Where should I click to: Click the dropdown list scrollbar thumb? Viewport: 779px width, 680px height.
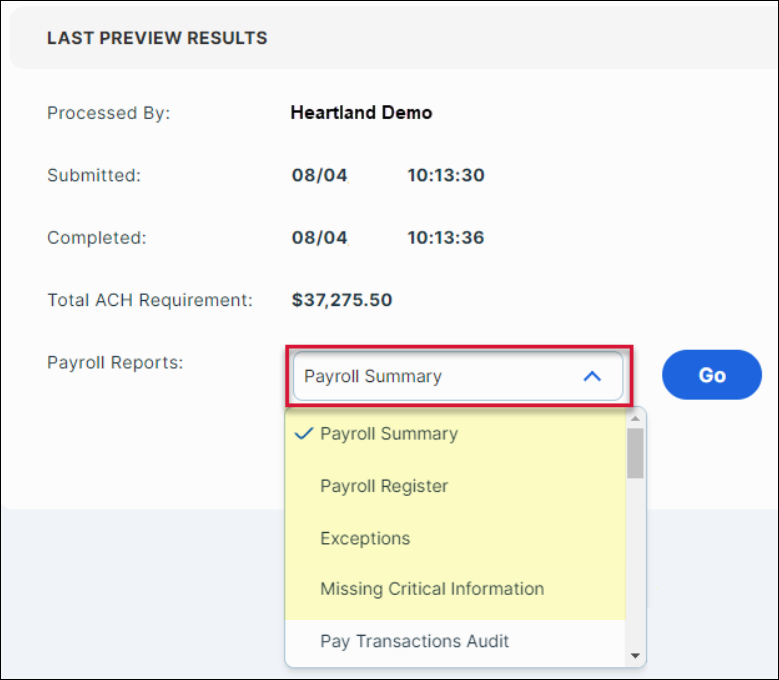635,453
